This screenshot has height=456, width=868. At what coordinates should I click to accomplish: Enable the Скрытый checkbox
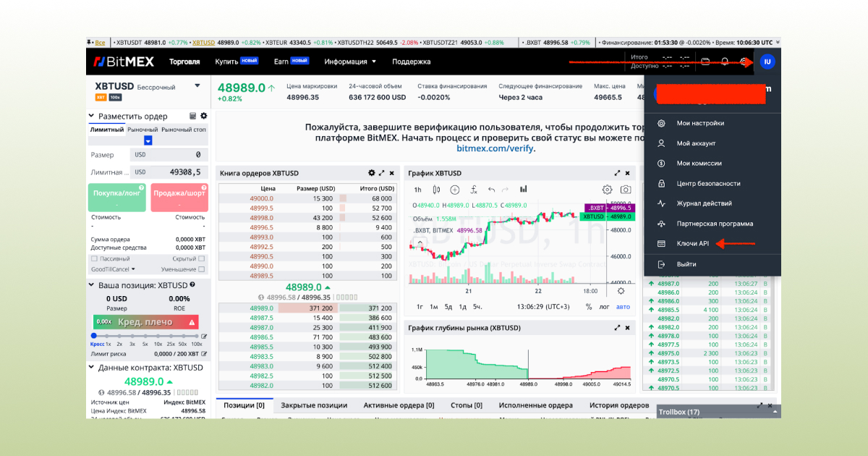click(201, 258)
